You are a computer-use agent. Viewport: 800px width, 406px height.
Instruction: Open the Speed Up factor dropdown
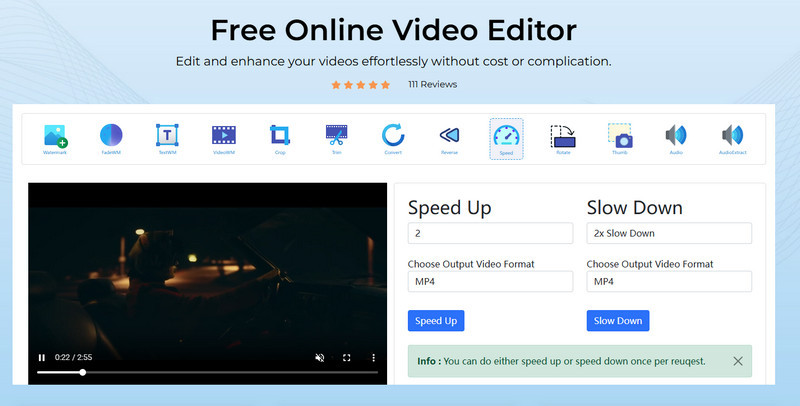490,233
